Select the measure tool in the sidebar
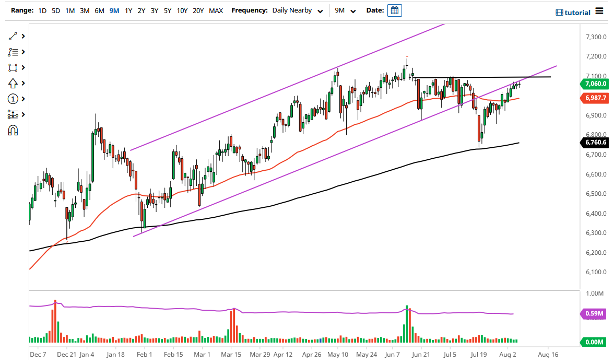The width and height of the screenshot is (614, 364). [13, 114]
